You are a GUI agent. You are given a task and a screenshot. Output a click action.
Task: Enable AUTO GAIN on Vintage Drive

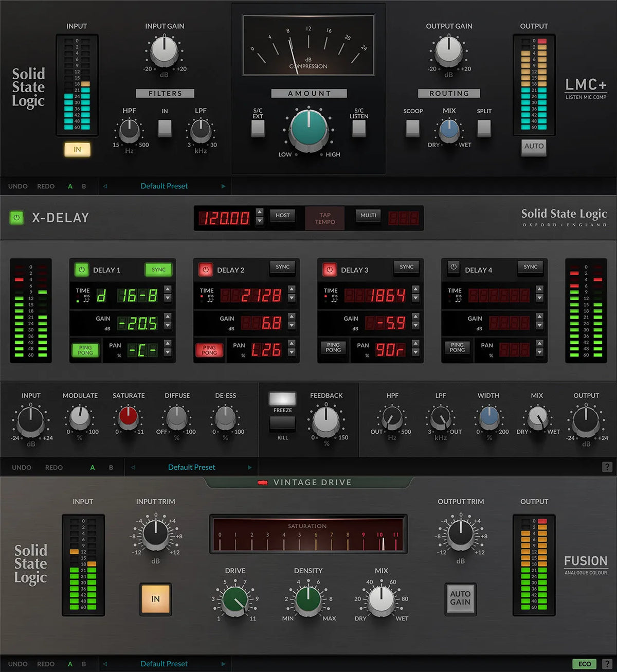pyautogui.click(x=460, y=599)
